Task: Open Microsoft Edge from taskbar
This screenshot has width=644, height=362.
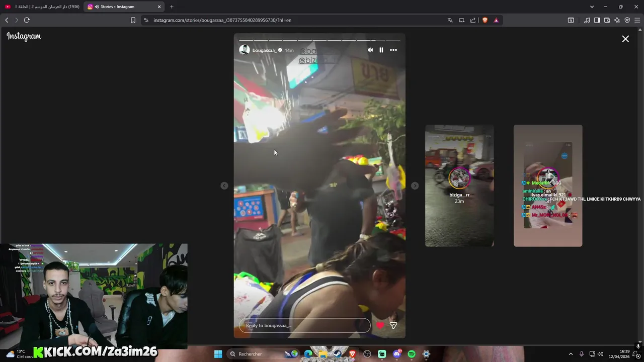Action: (x=308, y=354)
